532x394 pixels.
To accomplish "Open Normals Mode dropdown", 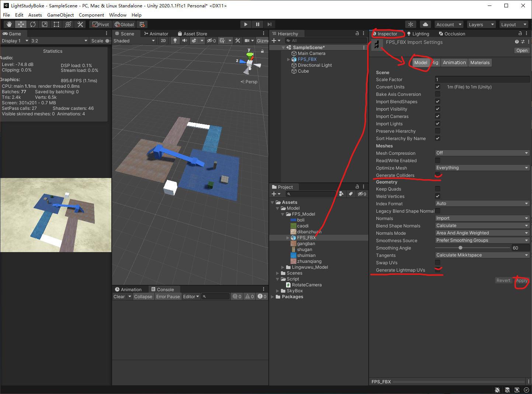I will tap(482, 233).
